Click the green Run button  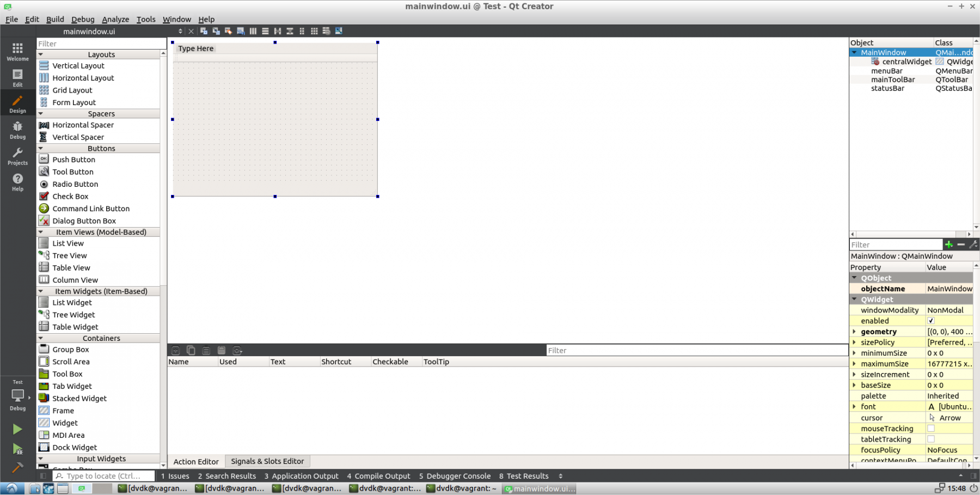click(x=17, y=429)
